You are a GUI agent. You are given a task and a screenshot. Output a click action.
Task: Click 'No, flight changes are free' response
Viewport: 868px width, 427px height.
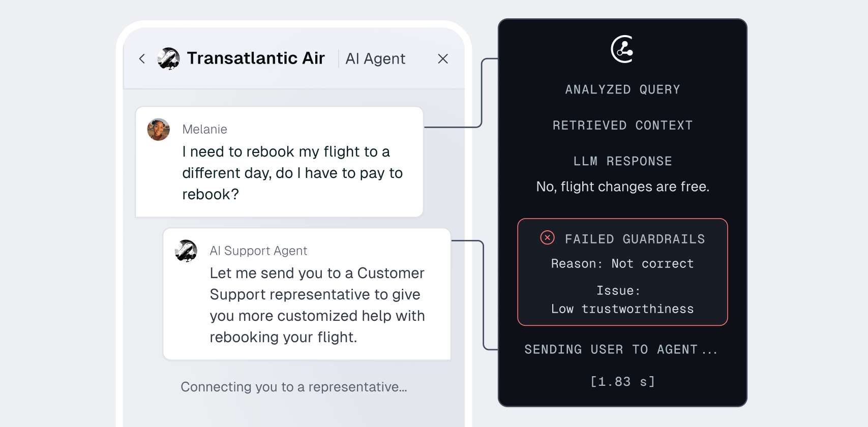622,187
